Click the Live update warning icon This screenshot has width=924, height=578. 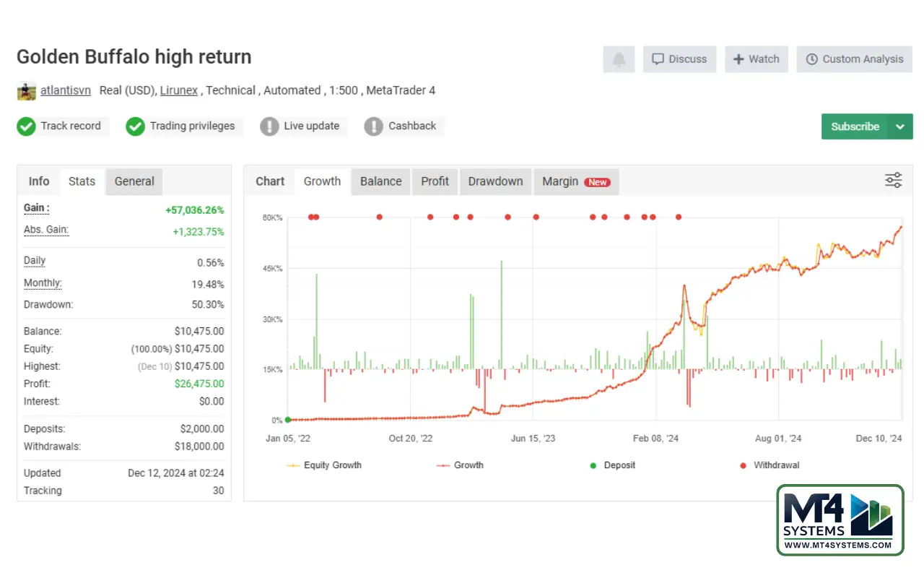coord(269,126)
